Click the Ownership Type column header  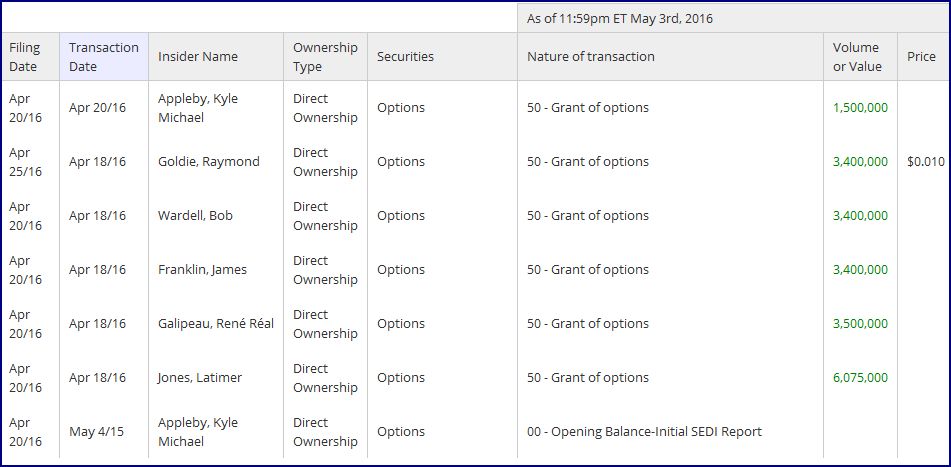click(325, 57)
